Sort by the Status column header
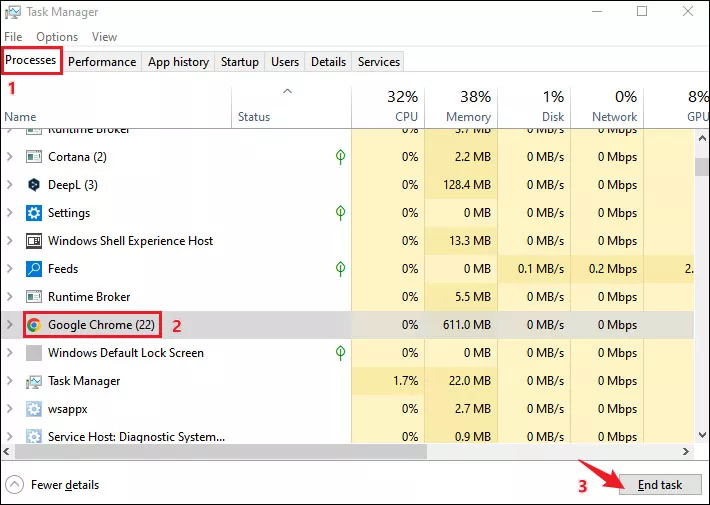 (291, 108)
